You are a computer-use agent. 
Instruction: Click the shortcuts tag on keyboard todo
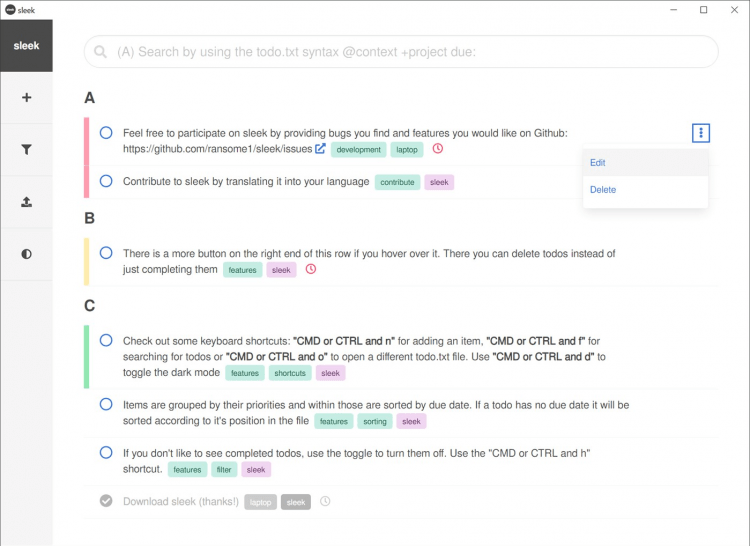[290, 373]
